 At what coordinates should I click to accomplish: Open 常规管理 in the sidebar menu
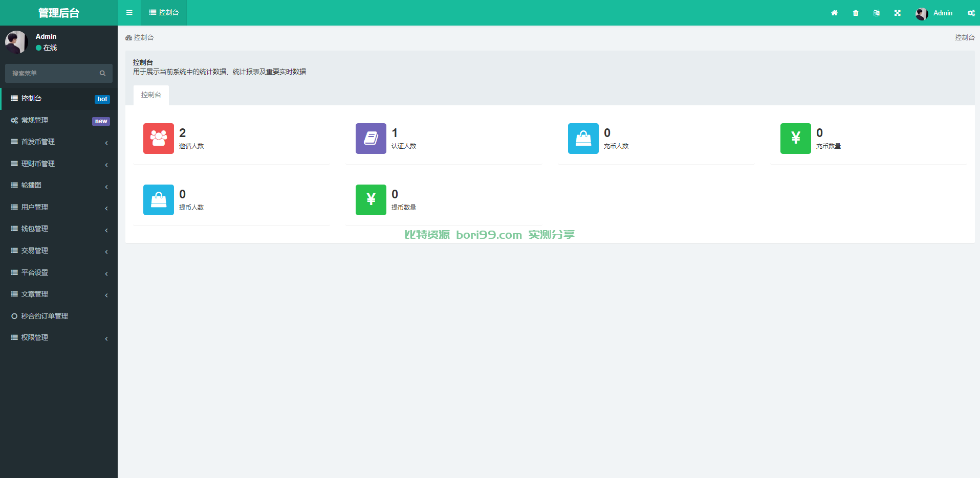click(59, 120)
